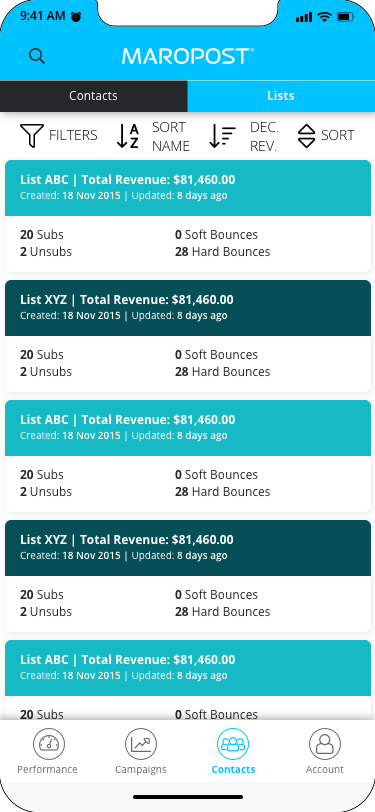Tap the funnel Filters icon
Image resolution: width=375 pixels, height=812 pixels.
point(32,136)
